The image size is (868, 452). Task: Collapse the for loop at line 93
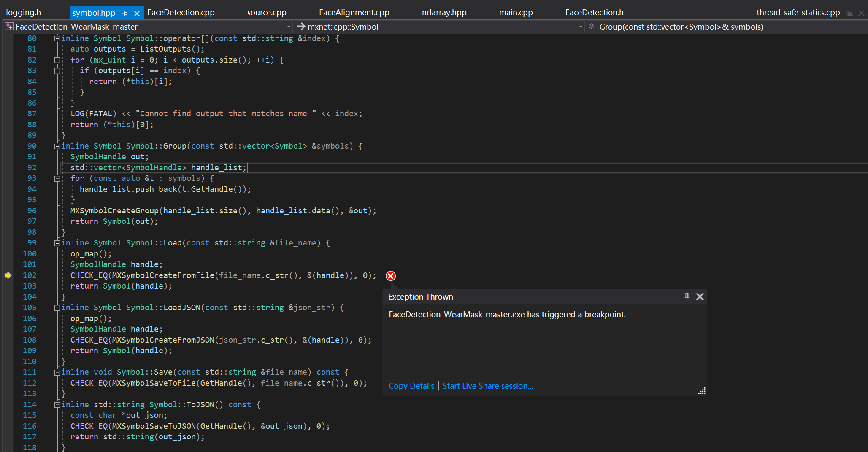tap(57, 178)
